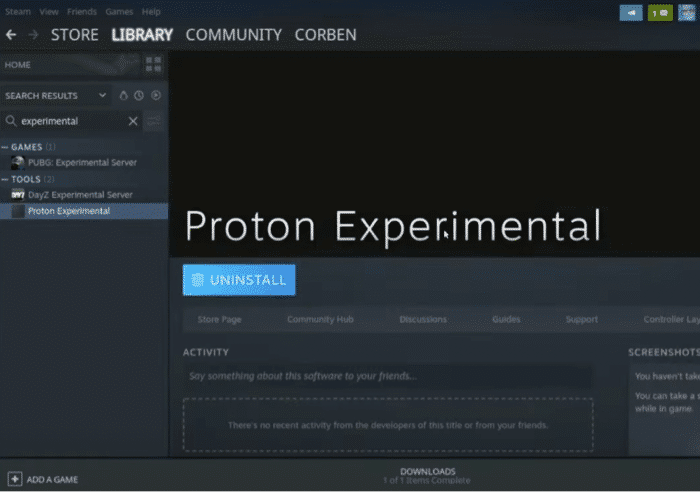Screen dimensions: 700x492
Task: Open the Controller Layout link
Action: coord(671,319)
